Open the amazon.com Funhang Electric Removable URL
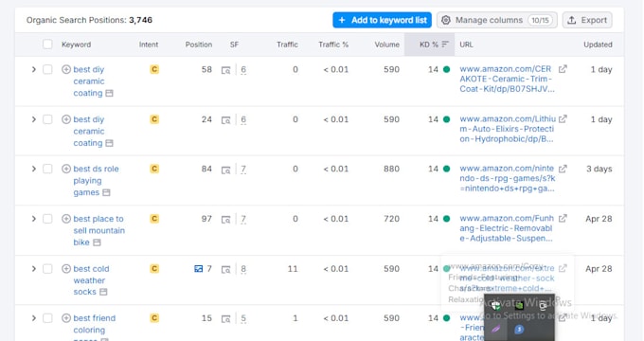 tap(507, 228)
